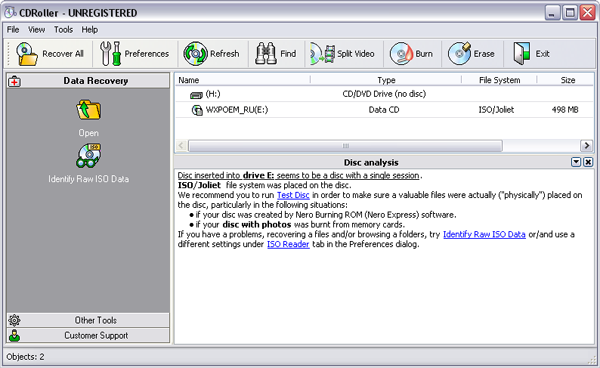Close the CDRoller window
Viewport: 600px width, 368px height.
click(588, 13)
